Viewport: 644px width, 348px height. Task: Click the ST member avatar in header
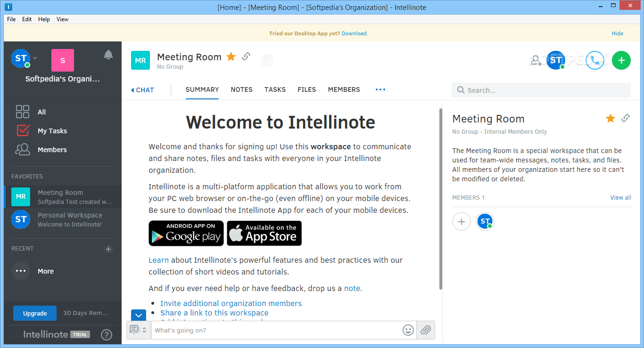coord(556,60)
